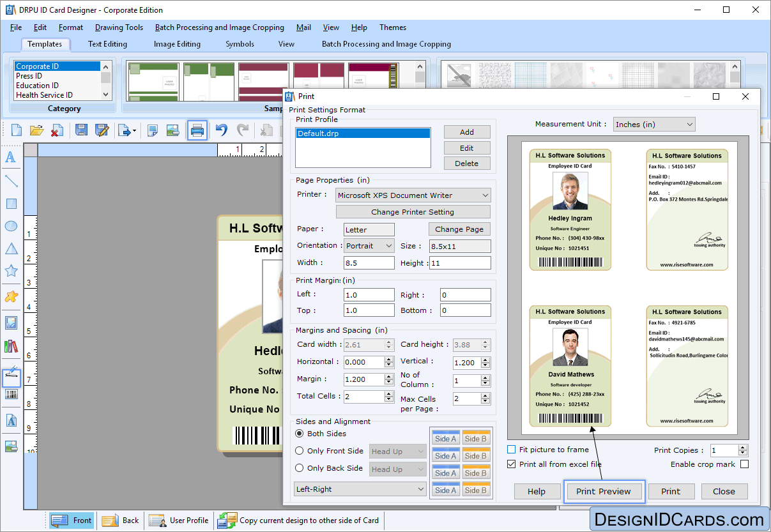Viewport: 771px width, 532px height.
Task: Click the Delete print profile button
Action: tap(467, 163)
